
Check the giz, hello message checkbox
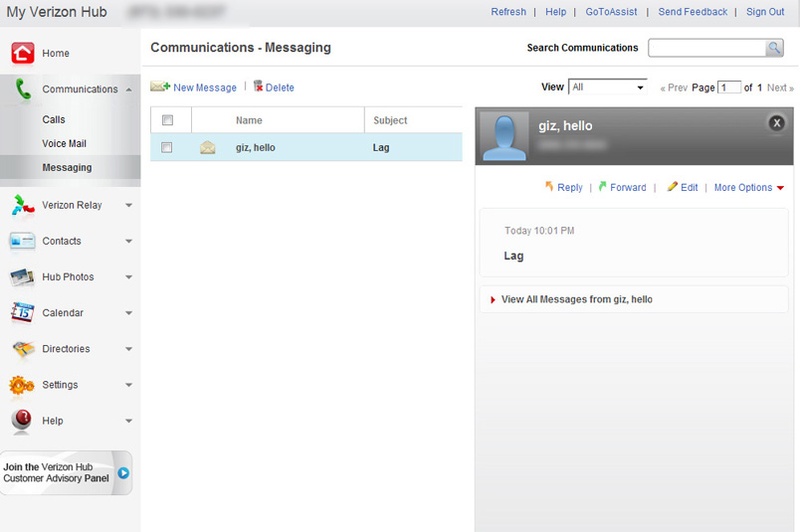[166, 147]
